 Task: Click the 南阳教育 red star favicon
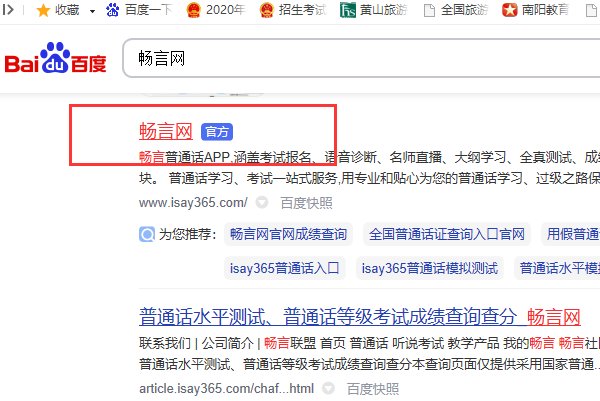(x=509, y=10)
